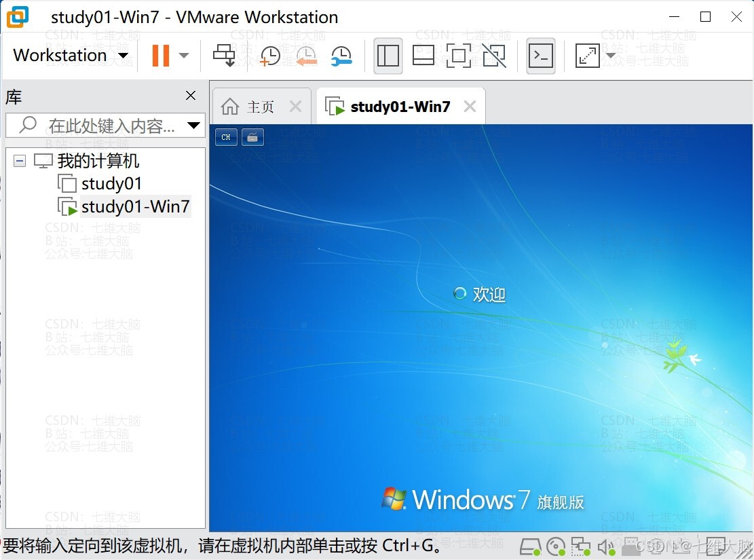
Task: Collapse the 我的计算机 tree node
Action: (20, 161)
